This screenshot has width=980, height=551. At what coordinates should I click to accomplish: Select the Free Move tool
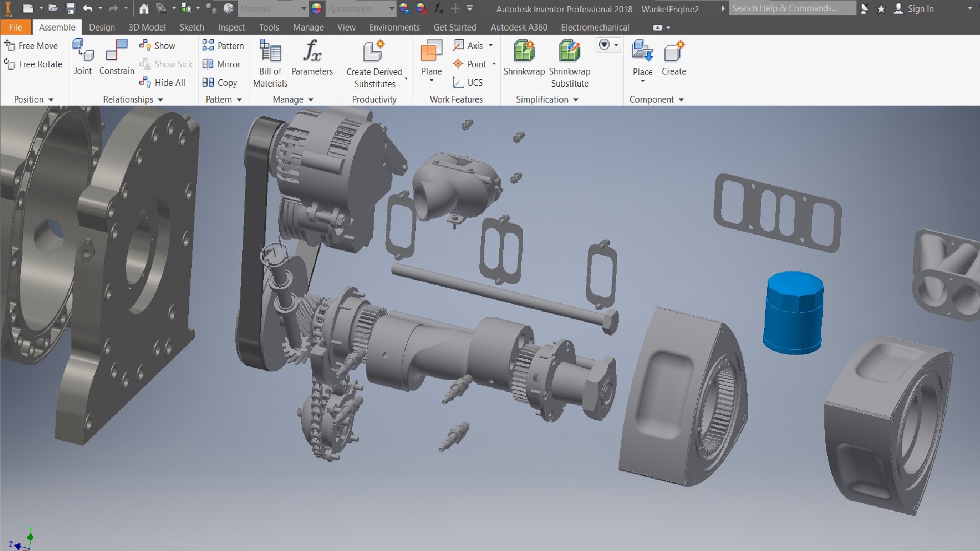(31, 45)
